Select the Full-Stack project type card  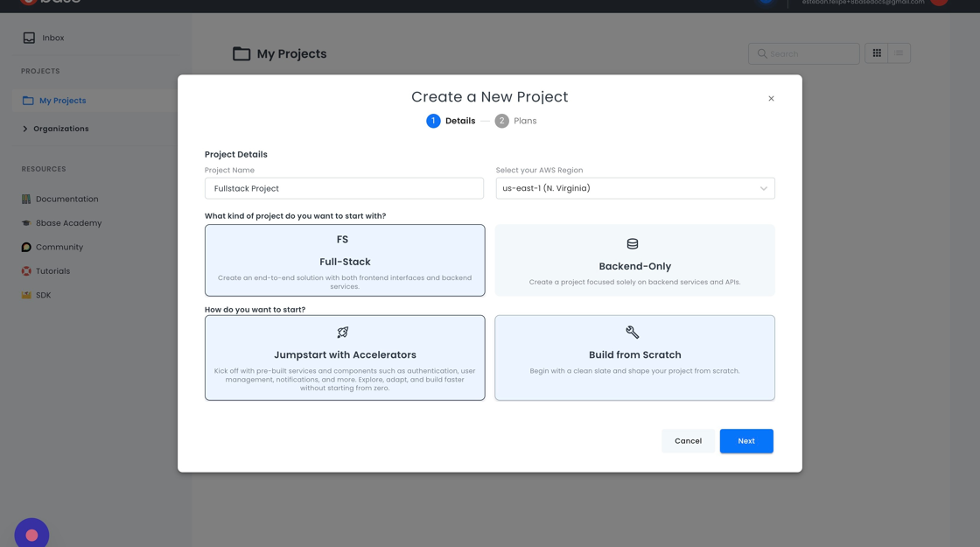click(345, 260)
